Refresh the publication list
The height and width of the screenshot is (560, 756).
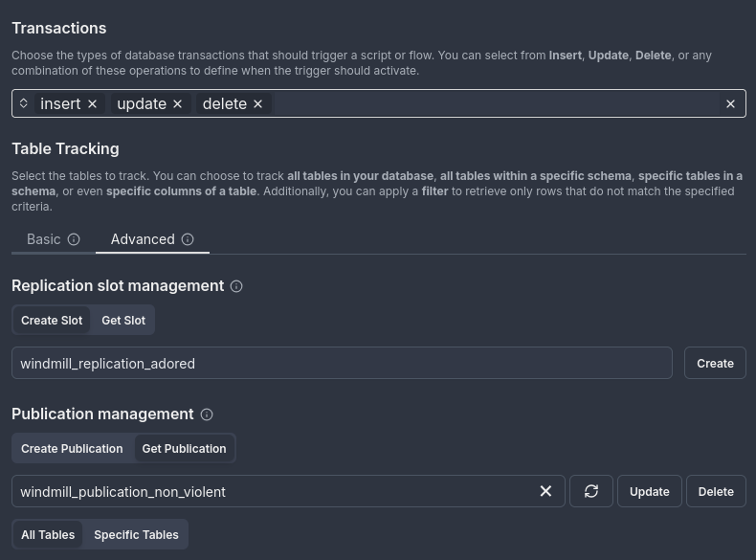(591, 491)
